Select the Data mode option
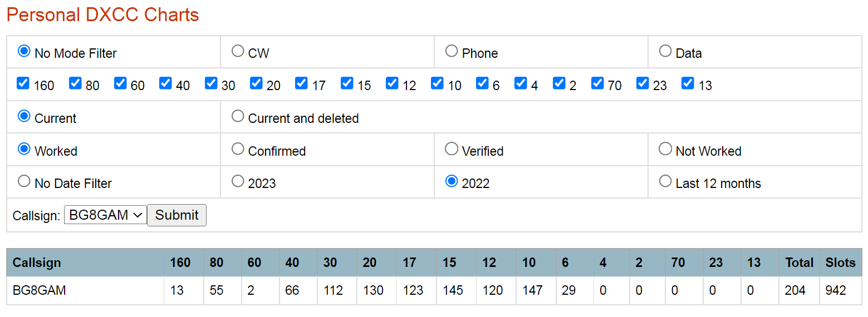The width and height of the screenshot is (868, 317). coord(665,51)
